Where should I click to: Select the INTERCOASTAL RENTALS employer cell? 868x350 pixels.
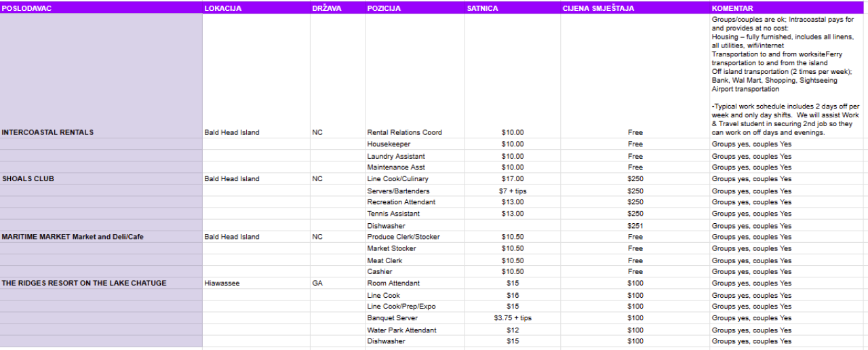click(101, 77)
